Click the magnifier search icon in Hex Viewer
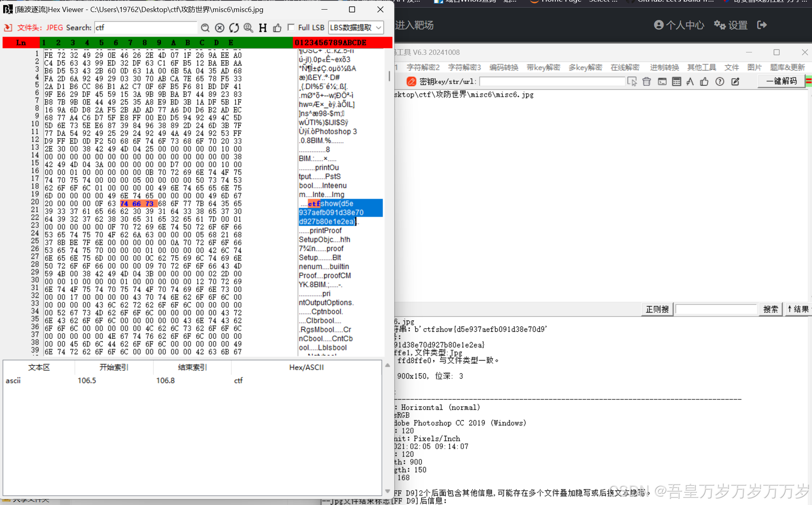The width and height of the screenshot is (812, 505). (x=205, y=28)
